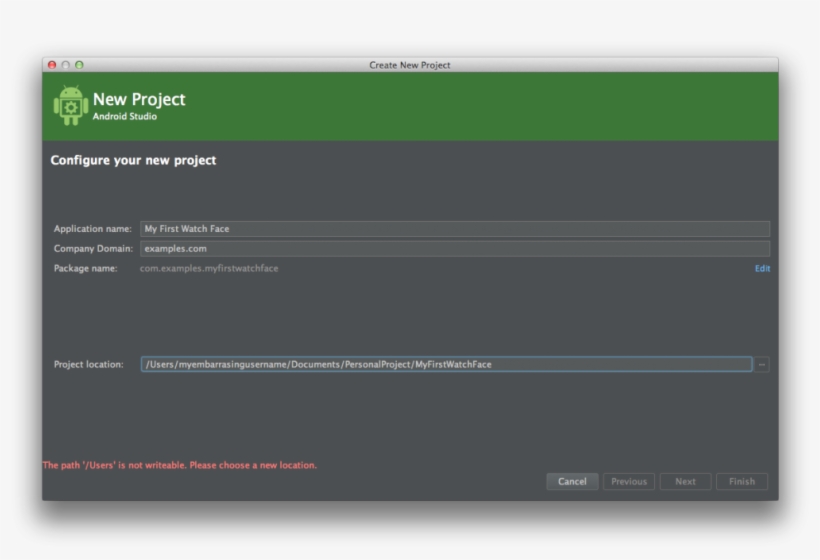The height and width of the screenshot is (560, 820).
Task: Go back with the Previous button
Action: pyautogui.click(x=628, y=482)
